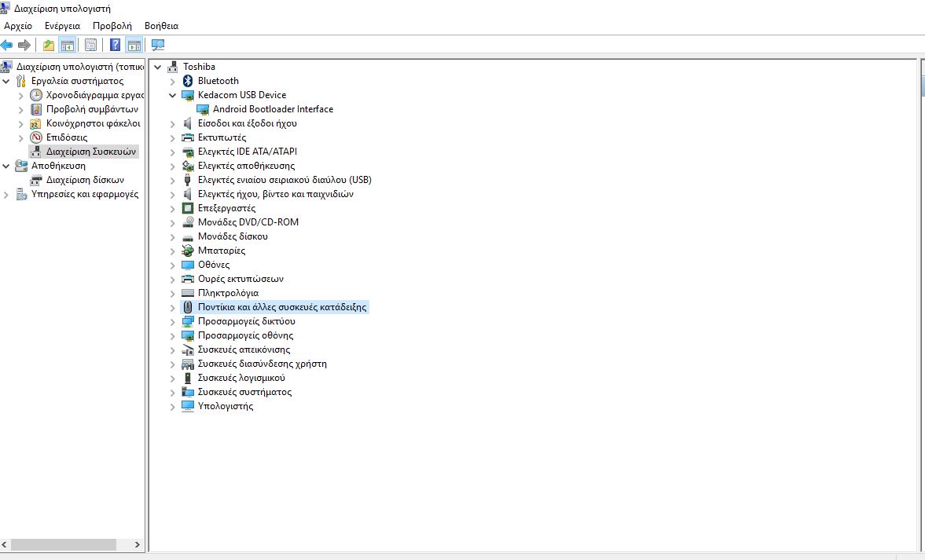Click the Up one level folder icon
Viewport: 925px width, 560px height.
coord(49,45)
